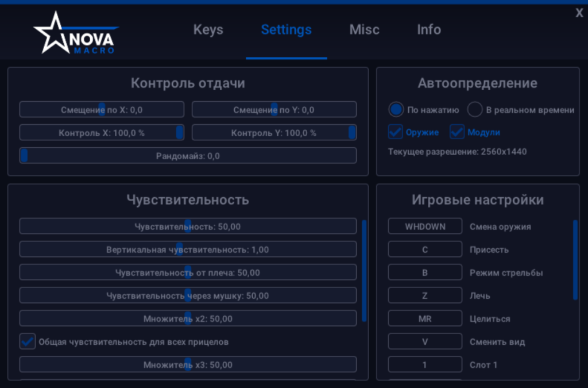Click the «Контроль Y» slider
This screenshot has height=388, width=588.
point(274,133)
